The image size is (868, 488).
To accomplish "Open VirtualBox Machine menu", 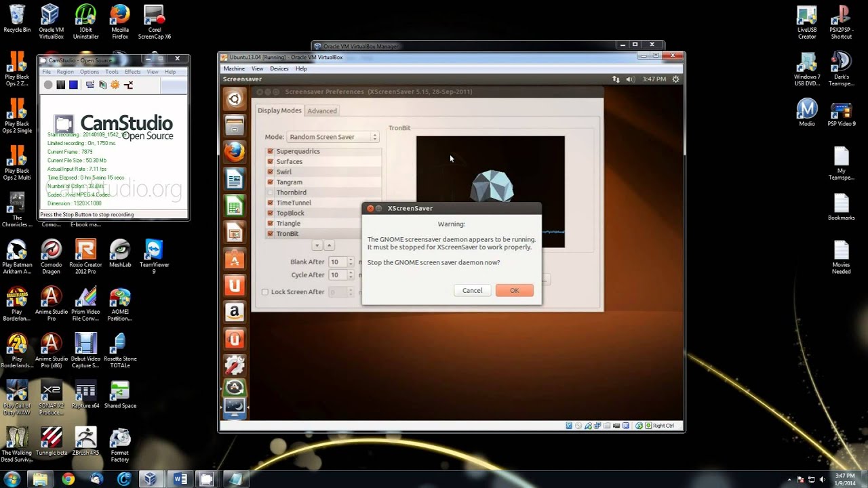I will tap(234, 68).
